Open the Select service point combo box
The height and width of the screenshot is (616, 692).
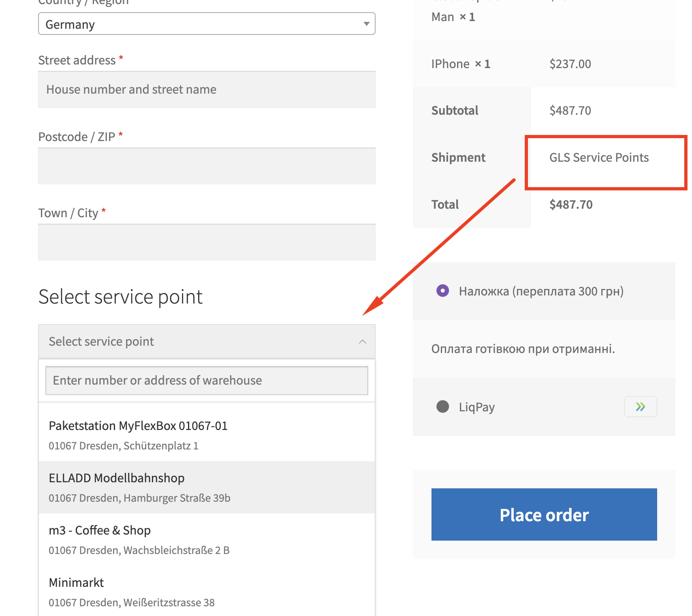207,342
